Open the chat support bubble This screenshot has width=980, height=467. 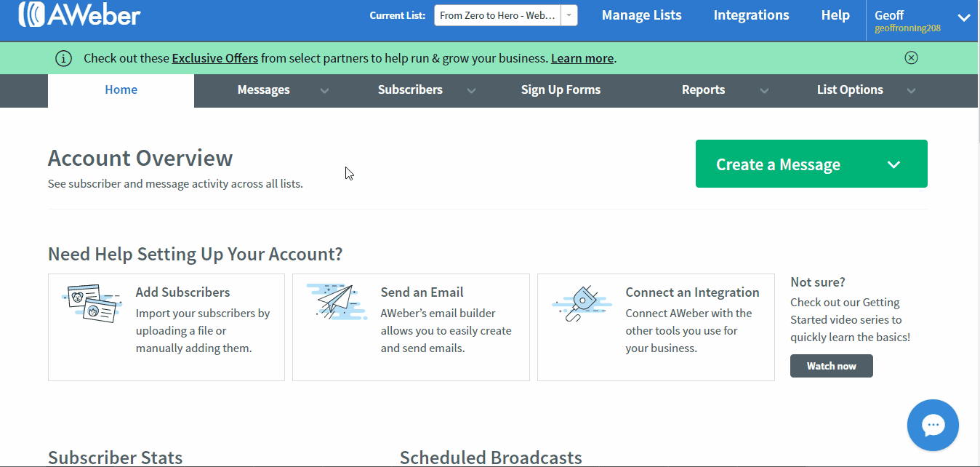[933, 426]
